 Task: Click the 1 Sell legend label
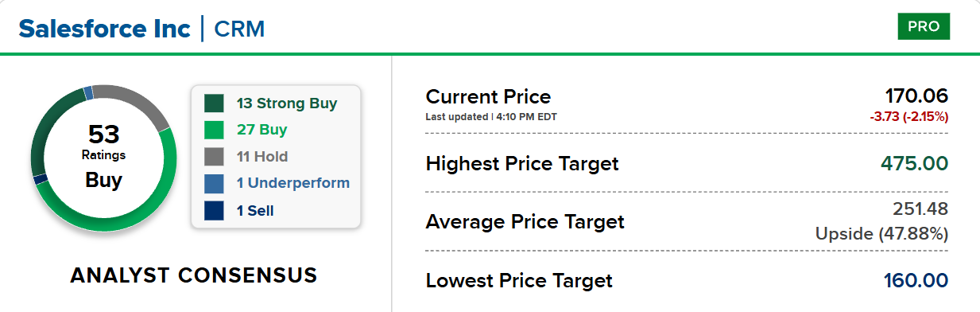point(255,211)
